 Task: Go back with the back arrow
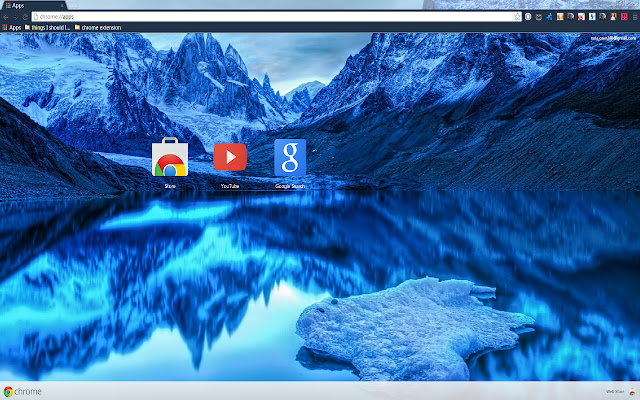(x=6, y=17)
